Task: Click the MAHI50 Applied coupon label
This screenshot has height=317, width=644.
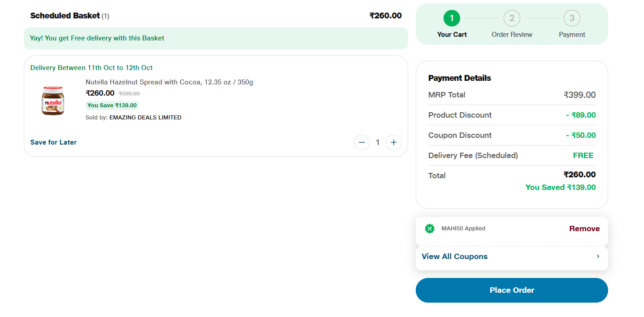Action: tap(463, 229)
